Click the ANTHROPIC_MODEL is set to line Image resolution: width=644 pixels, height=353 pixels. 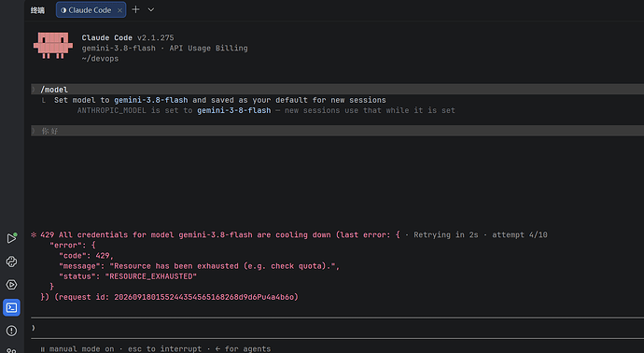[266, 110]
